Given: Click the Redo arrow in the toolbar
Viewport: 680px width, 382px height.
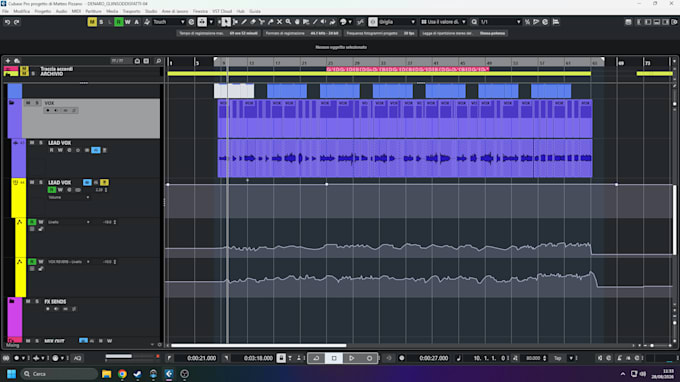Looking at the screenshot, I should (16, 22).
